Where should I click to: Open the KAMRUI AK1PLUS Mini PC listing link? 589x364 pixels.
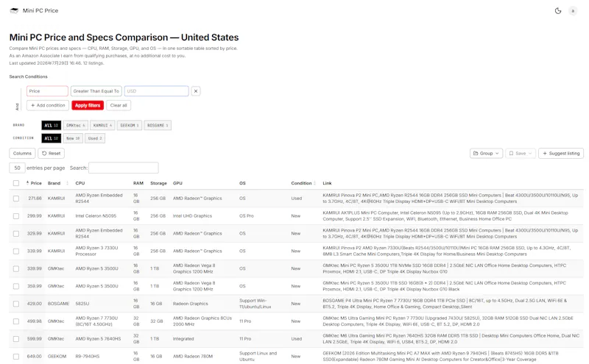445,215
